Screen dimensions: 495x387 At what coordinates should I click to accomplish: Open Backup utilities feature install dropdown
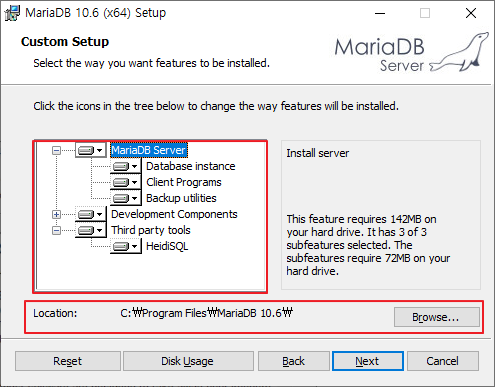(126, 198)
